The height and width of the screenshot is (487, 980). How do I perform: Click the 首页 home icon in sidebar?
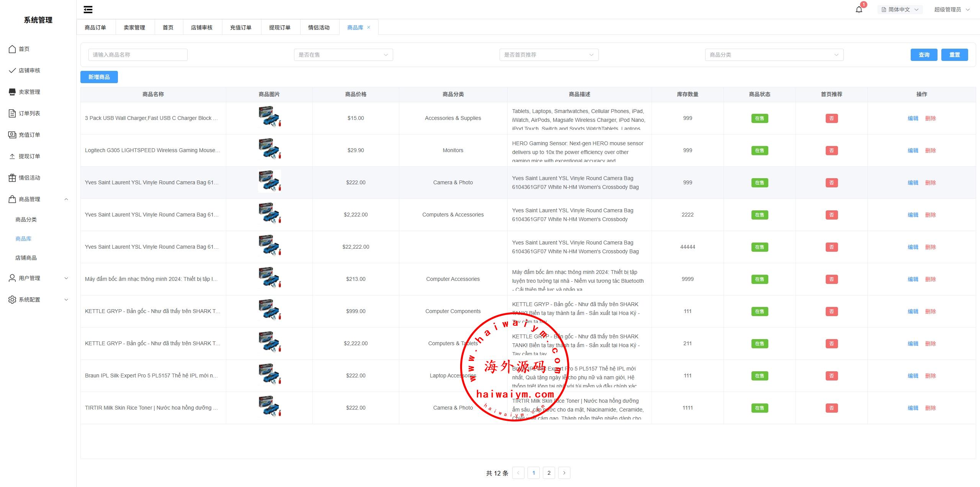12,49
